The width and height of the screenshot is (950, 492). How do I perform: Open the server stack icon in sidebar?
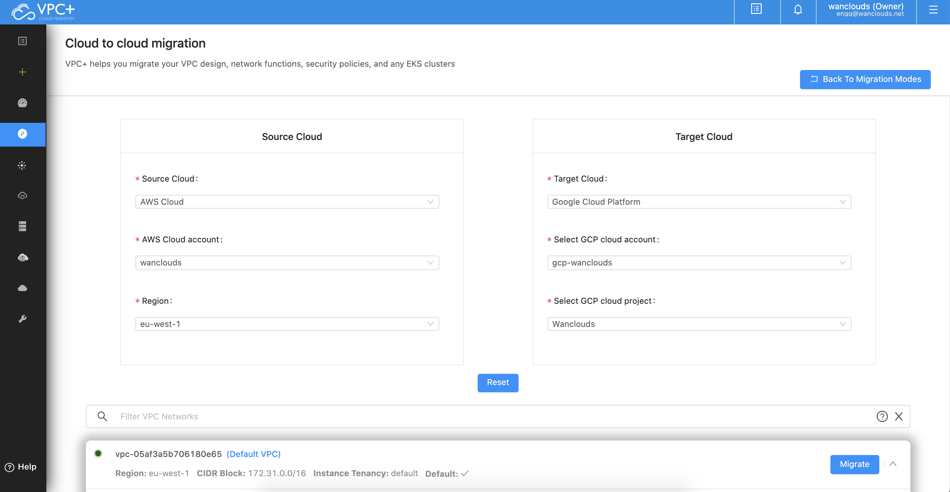point(22,227)
